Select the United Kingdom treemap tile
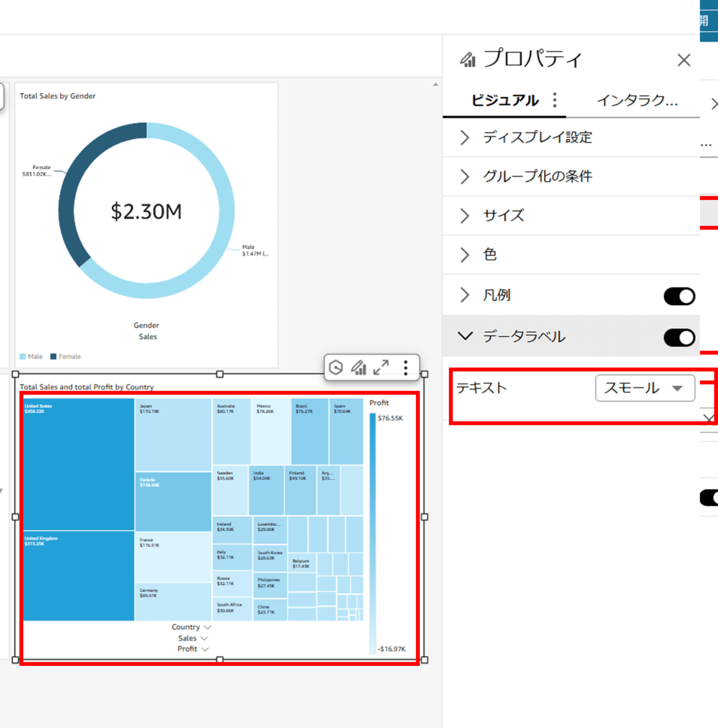Screen dimensions: 718x728 79,576
